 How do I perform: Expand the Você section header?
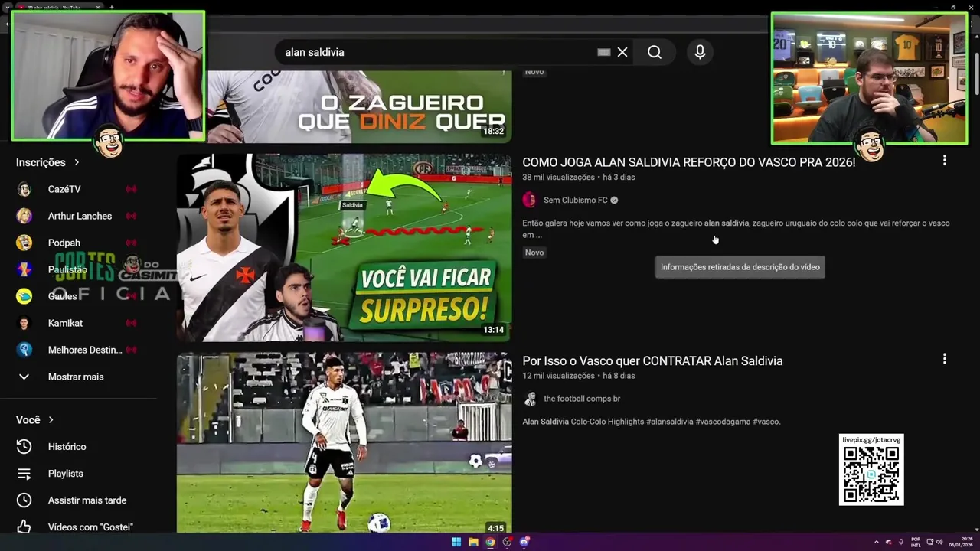[x=35, y=420]
